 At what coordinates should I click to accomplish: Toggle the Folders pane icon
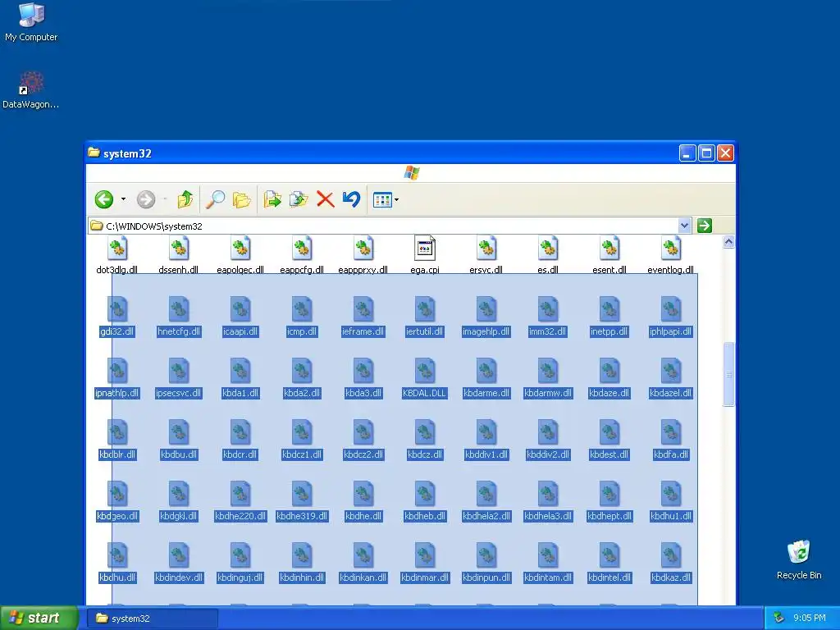pos(242,200)
